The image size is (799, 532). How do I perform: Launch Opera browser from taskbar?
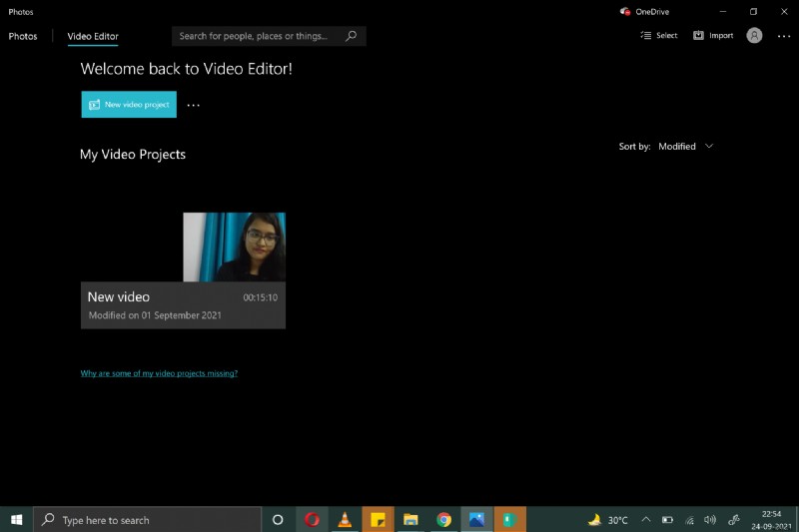(x=312, y=520)
